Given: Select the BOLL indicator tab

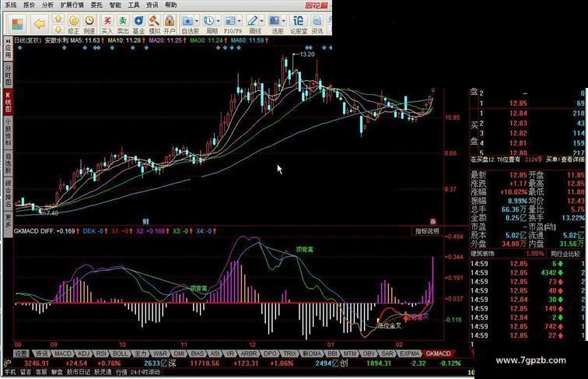Looking at the screenshot, I should pos(121,353).
